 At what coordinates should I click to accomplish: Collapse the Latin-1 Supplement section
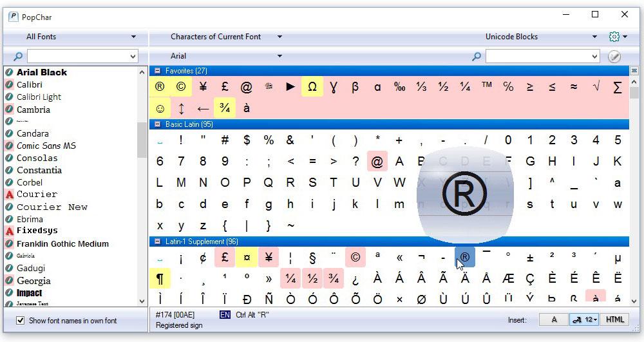coord(157,242)
